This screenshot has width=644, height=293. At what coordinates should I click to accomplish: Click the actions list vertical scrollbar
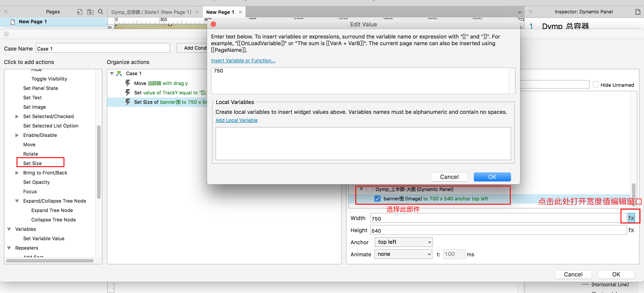99,163
